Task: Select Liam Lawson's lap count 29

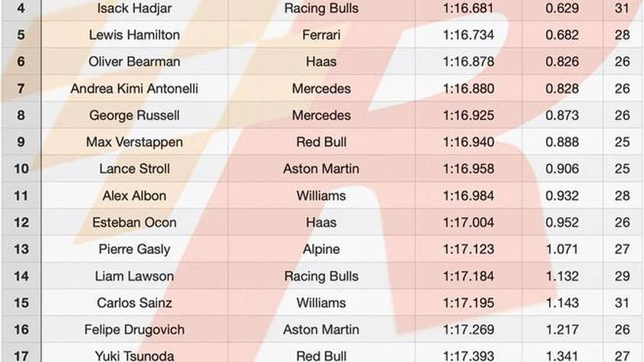Action: click(623, 276)
